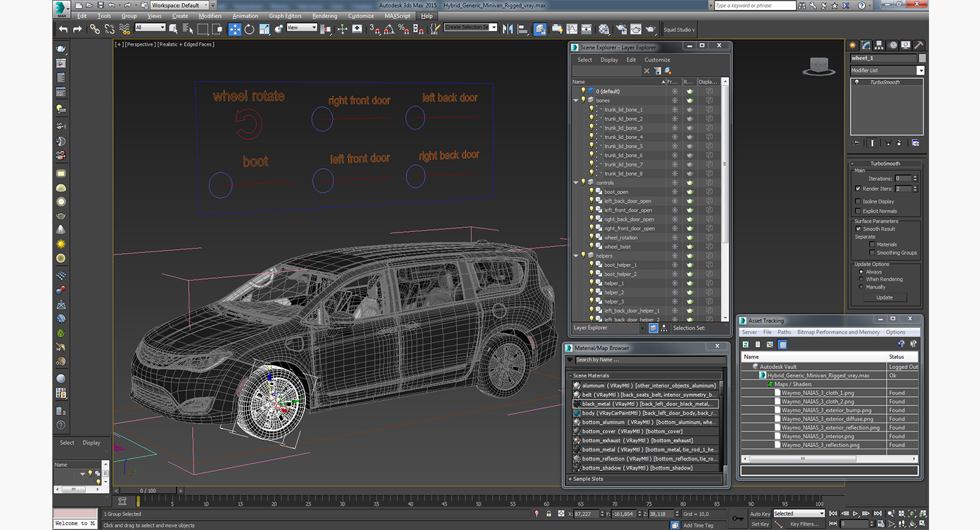The height and width of the screenshot is (530, 980).
Task: Click the Set Key button
Action: tap(760, 524)
